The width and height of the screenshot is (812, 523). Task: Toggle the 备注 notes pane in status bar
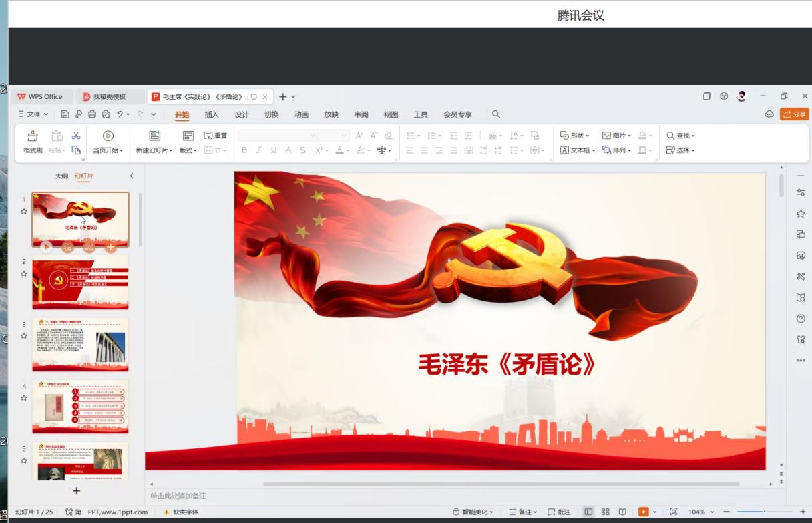click(x=522, y=512)
